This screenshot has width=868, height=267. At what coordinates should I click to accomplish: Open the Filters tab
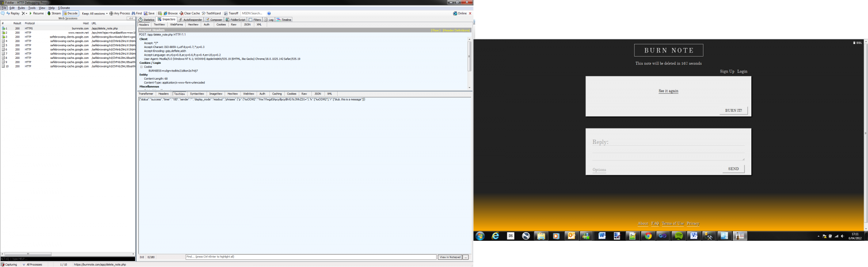pos(255,20)
